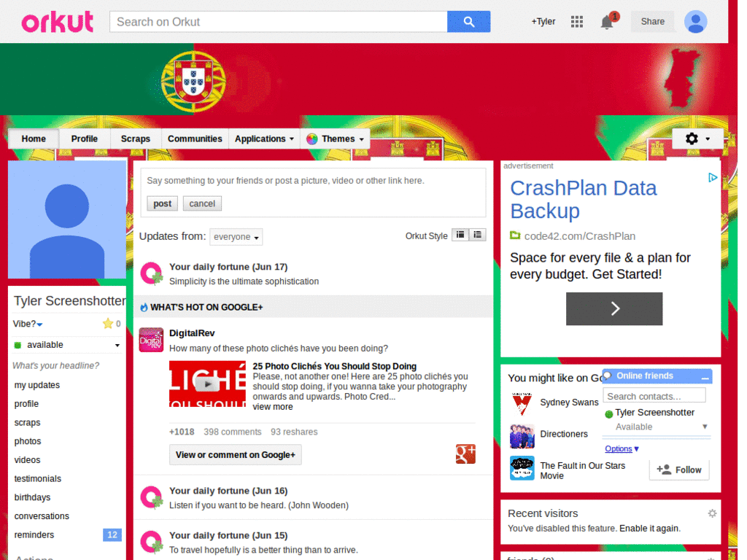
Task: Open the Profile tab
Action: coord(85,139)
